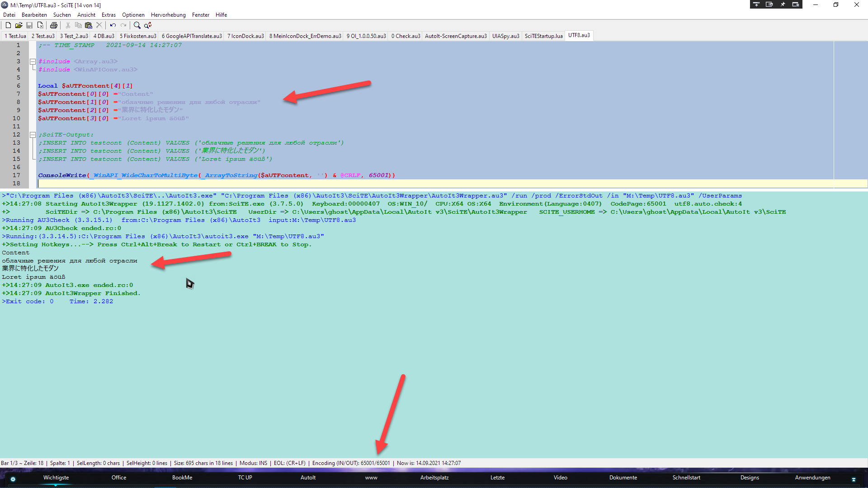Click the Find magnifier icon
The image size is (868, 488).
coord(137,25)
